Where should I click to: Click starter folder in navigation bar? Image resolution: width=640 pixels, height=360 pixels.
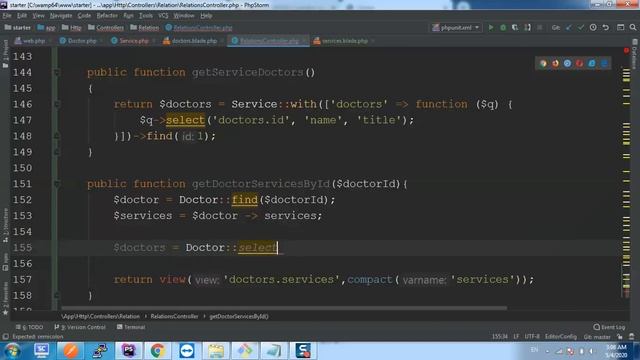point(18,28)
